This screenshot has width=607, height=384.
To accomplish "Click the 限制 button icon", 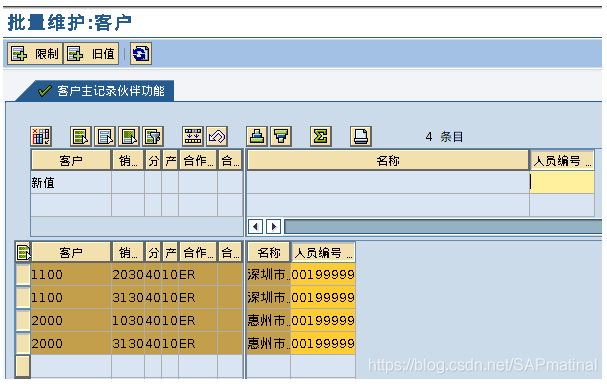I will 19,53.
